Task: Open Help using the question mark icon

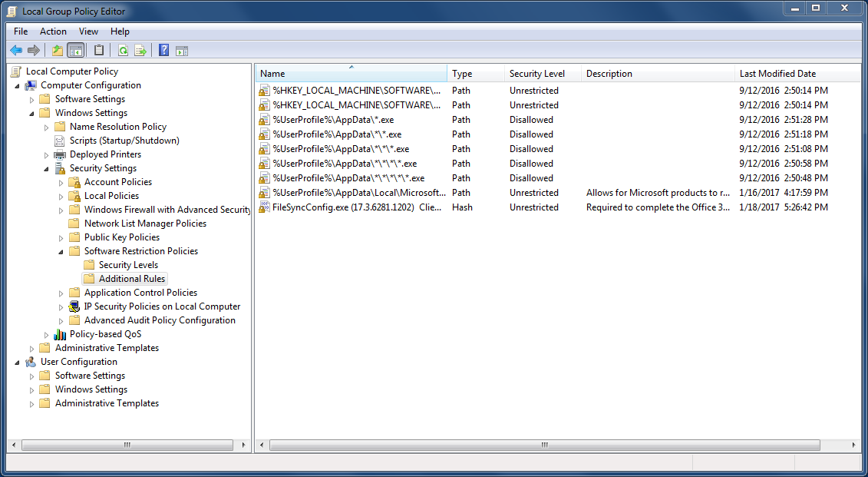Action: point(163,50)
